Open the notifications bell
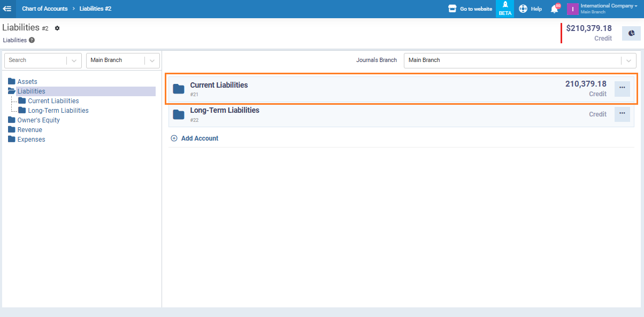Image resolution: width=644 pixels, height=317 pixels. tap(555, 9)
